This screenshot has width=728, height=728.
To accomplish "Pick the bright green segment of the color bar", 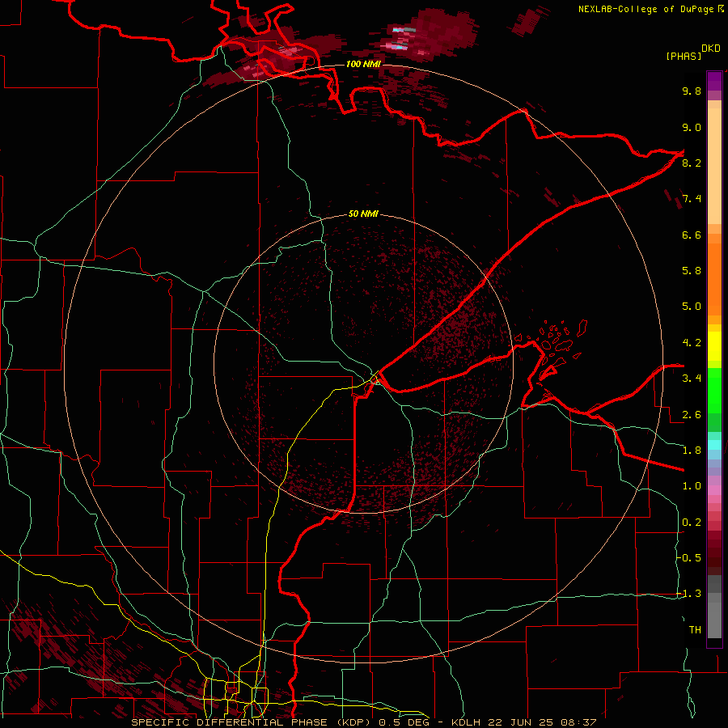I will click(x=714, y=390).
